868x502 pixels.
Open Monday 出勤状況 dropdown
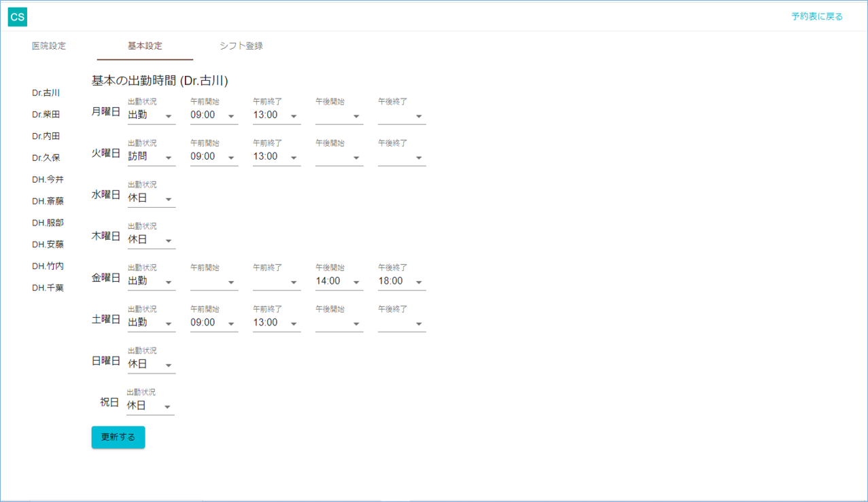(151, 115)
